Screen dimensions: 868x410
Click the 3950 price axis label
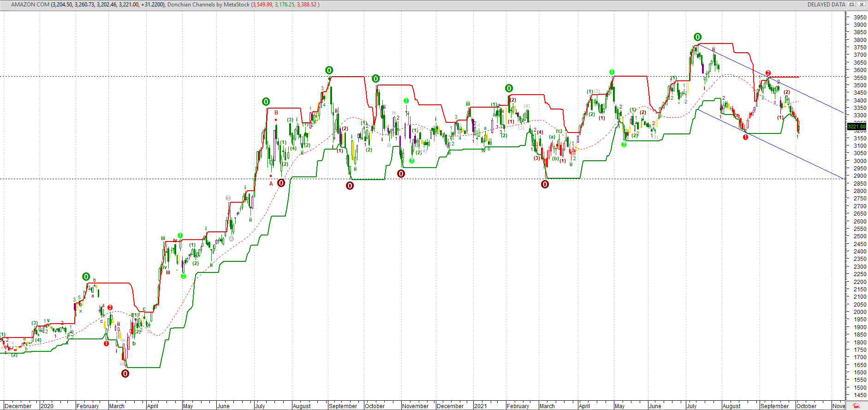point(860,17)
